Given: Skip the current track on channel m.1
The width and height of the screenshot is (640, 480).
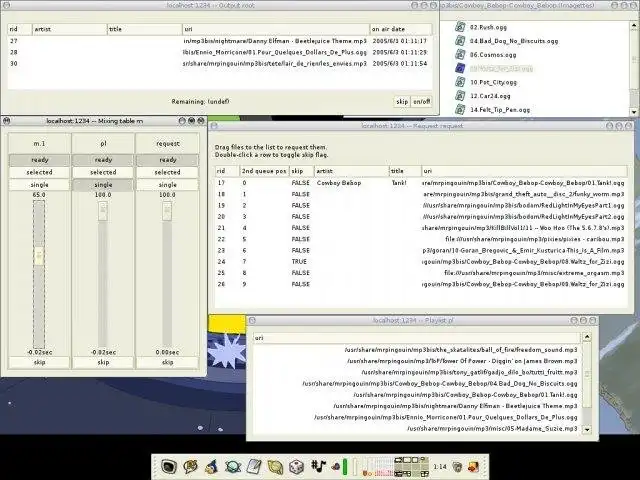Looking at the screenshot, I should [39, 362].
